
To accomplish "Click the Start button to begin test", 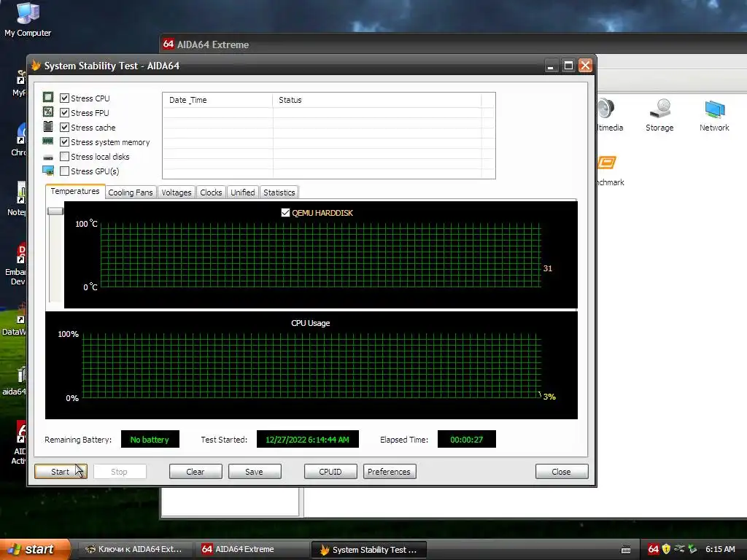I will point(61,472).
